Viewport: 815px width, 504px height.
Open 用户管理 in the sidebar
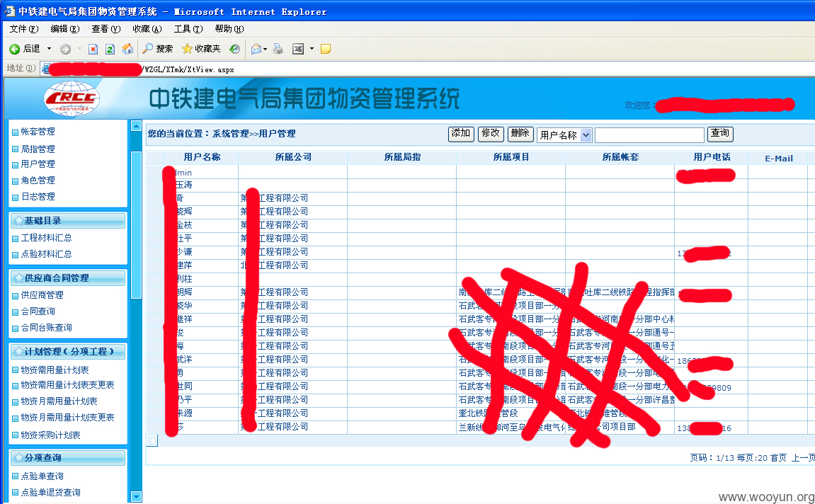coord(38,164)
